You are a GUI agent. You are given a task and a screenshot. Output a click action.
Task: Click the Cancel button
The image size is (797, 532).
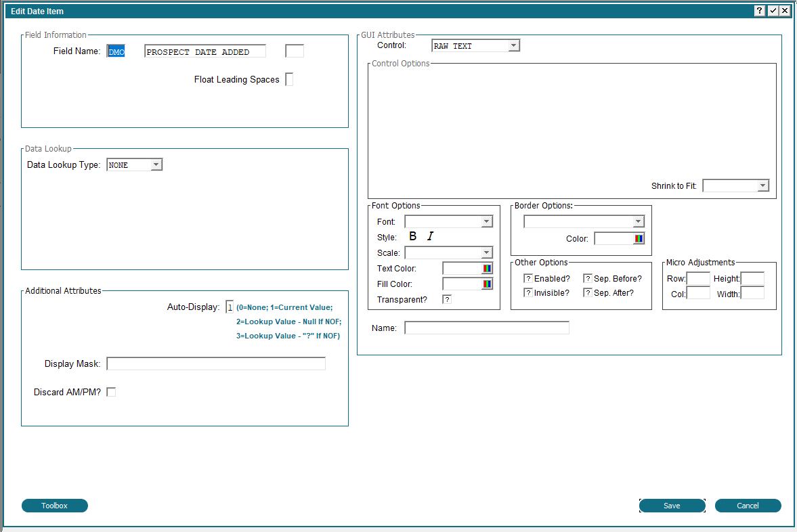(x=748, y=506)
